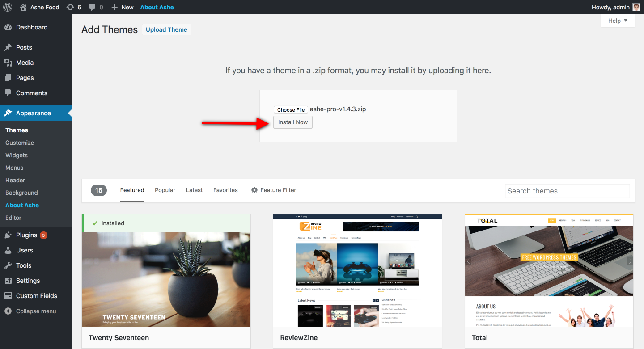Switch to the Popular themes tab
The height and width of the screenshot is (349, 644).
tap(165, 190)
